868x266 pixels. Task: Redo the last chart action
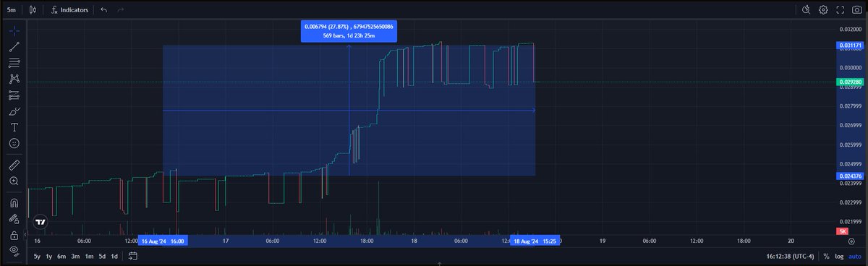tap(121, 10)
